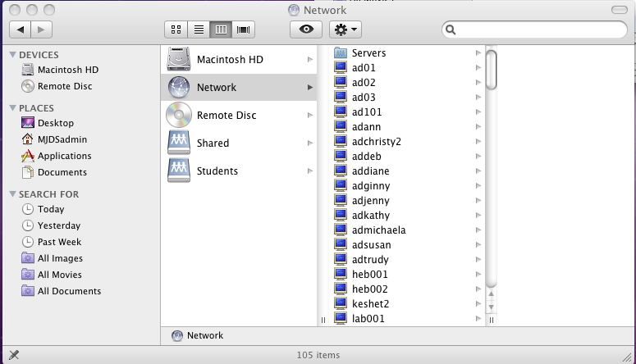Select the Shared volume
The width and height of the screenshot is (636, 364).
(239, 143)
